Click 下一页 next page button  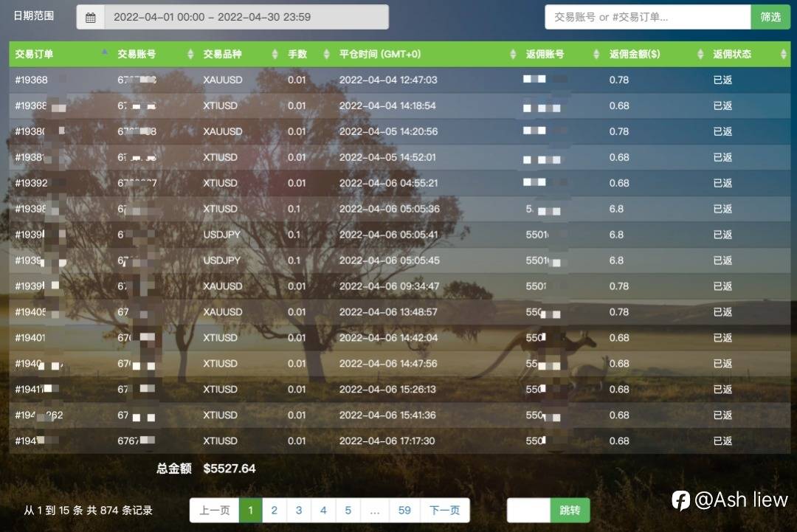point(445,510)
